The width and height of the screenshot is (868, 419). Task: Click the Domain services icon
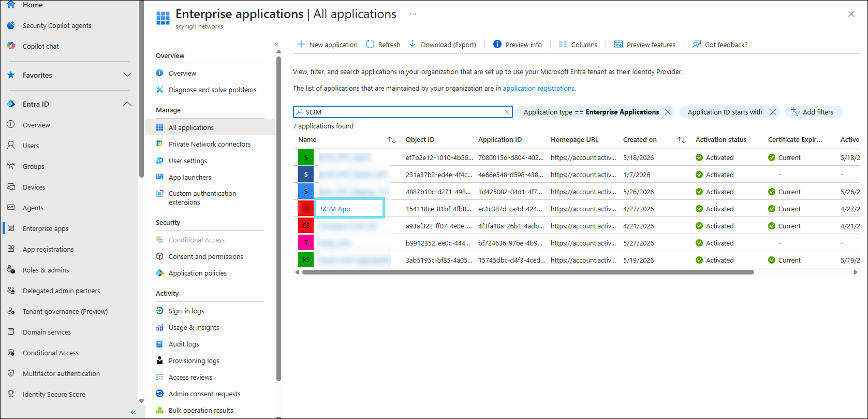[x=11, y=332]
